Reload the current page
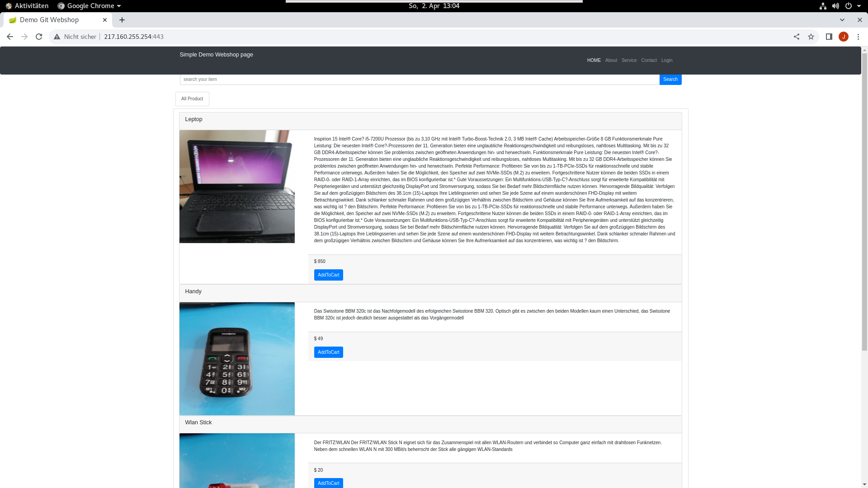This screenshot has width=868, height=488. [x=39, y=37]
